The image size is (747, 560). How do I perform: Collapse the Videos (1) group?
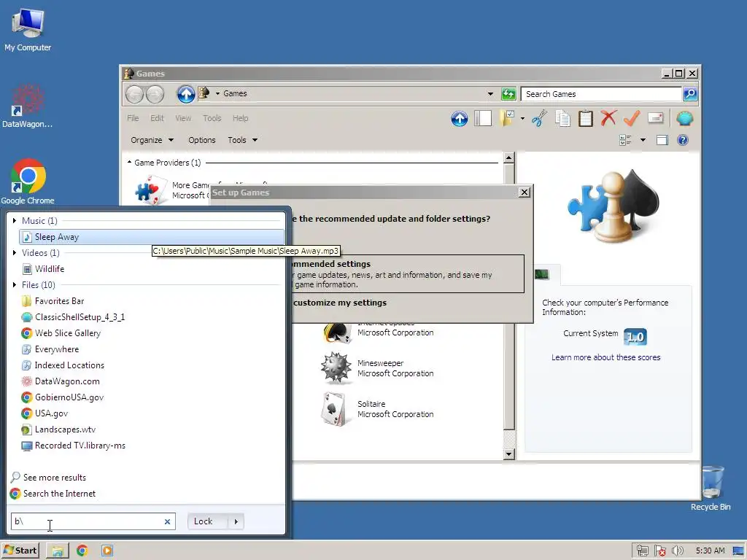15,252
